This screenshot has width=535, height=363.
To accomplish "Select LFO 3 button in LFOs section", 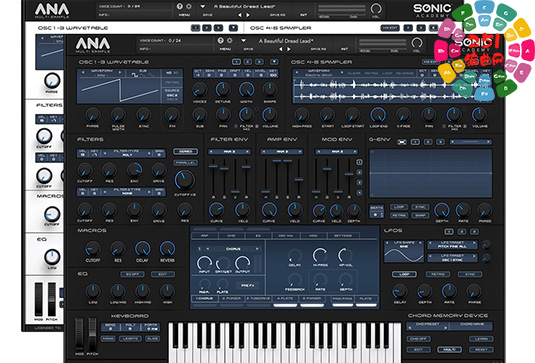I will [474, 232].
